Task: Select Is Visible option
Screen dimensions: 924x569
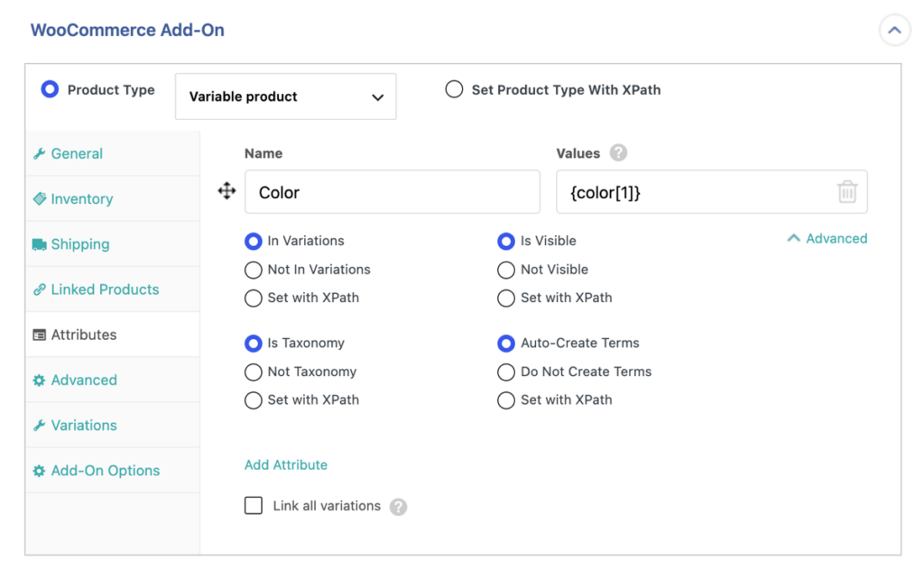Action: coord(506,241)
